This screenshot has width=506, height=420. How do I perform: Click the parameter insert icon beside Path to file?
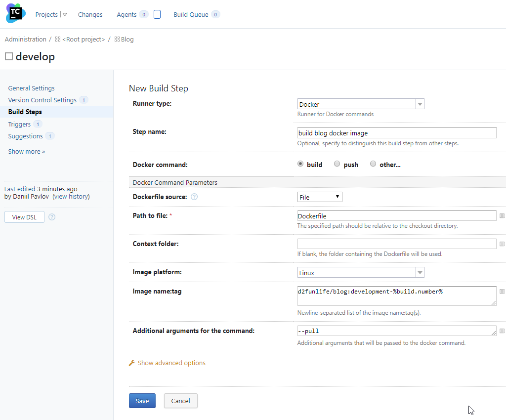tap(502, 215)
